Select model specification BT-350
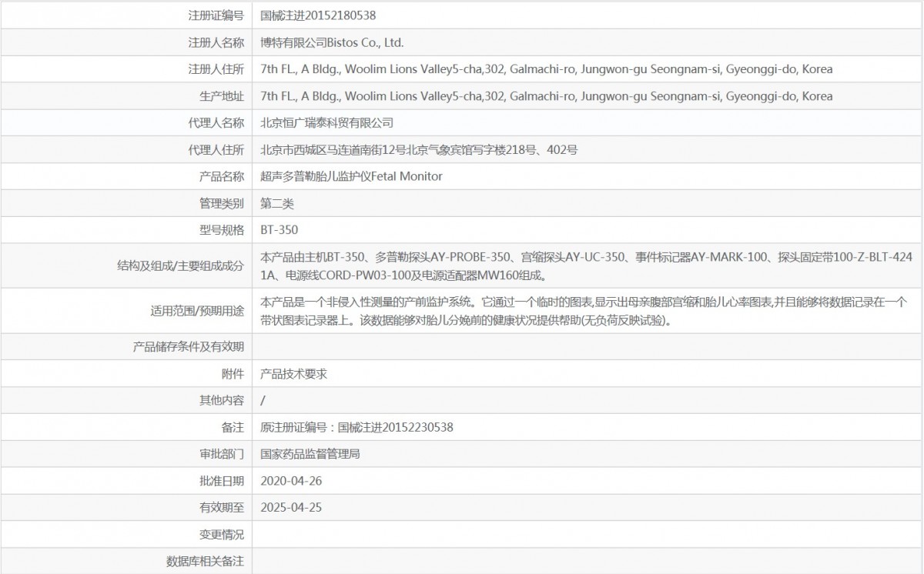Image resolution: width=924 pixels, height=574 pixels. tap(279, 230)
